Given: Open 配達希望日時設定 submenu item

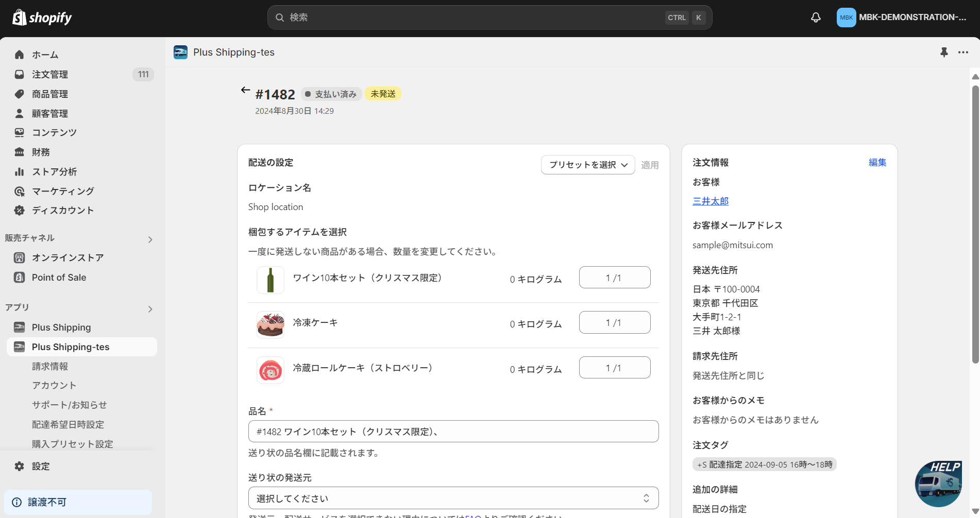Looking at the screenshot, I should coord(68,424).
